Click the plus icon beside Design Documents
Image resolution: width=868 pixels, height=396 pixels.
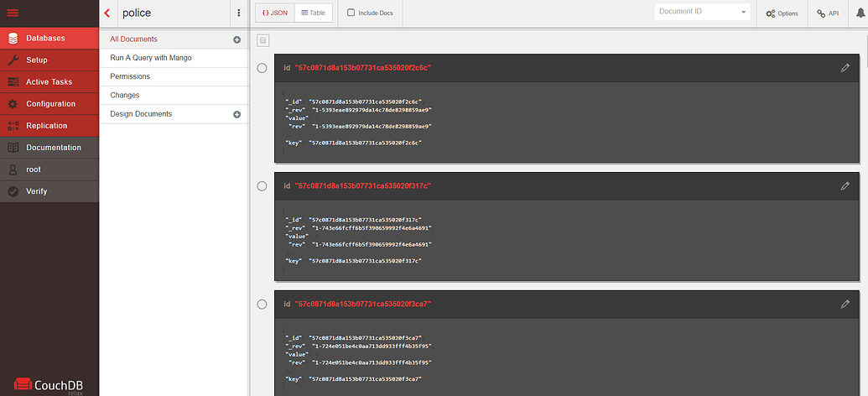pyautogui.click(x=236, y=114)
